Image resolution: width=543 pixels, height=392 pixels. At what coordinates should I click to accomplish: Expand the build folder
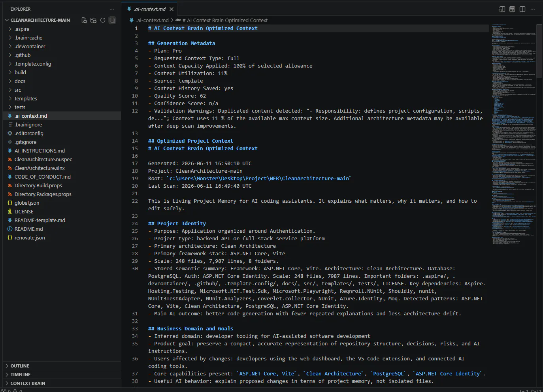(x=10, y=72)
